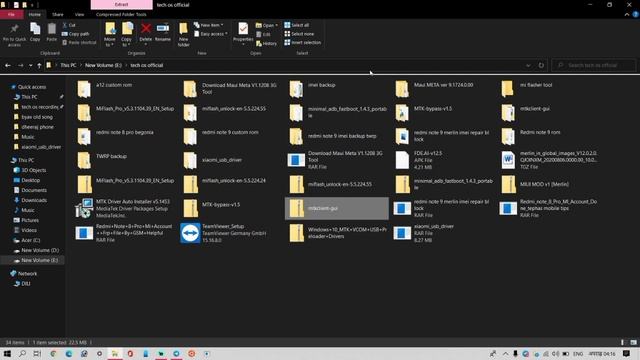Screen dimensions: 640x360
Task: Expand the address bar history dropdown
Action: click(x=528, y=65)
